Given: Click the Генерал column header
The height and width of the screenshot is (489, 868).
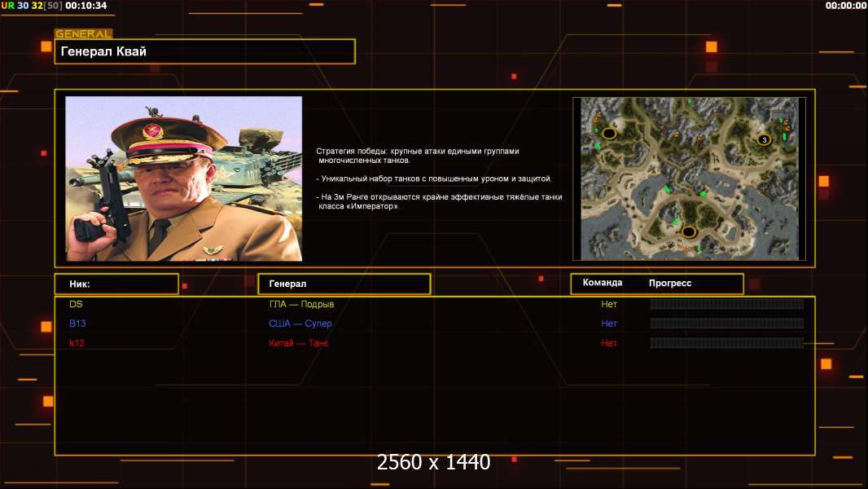Looking at the screenshot, I should pyautogui.click(x=344, y=284).
